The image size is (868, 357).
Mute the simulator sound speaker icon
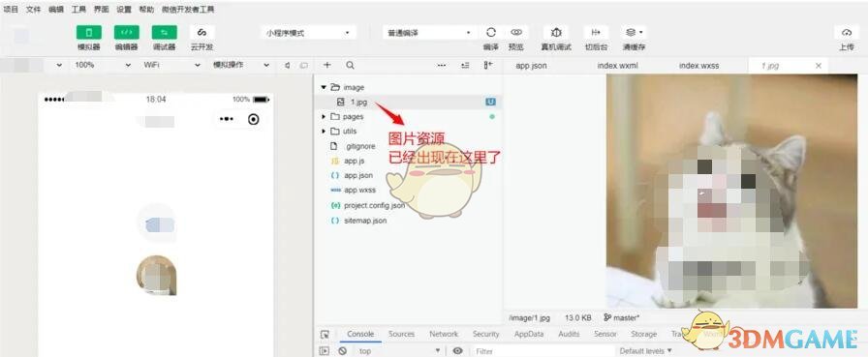(287, 65)
